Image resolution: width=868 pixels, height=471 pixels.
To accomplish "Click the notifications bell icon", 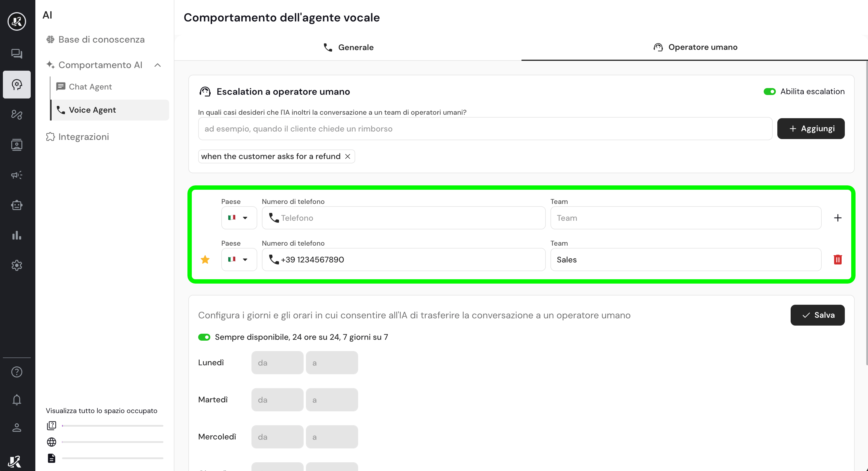I will pos(17,399).
